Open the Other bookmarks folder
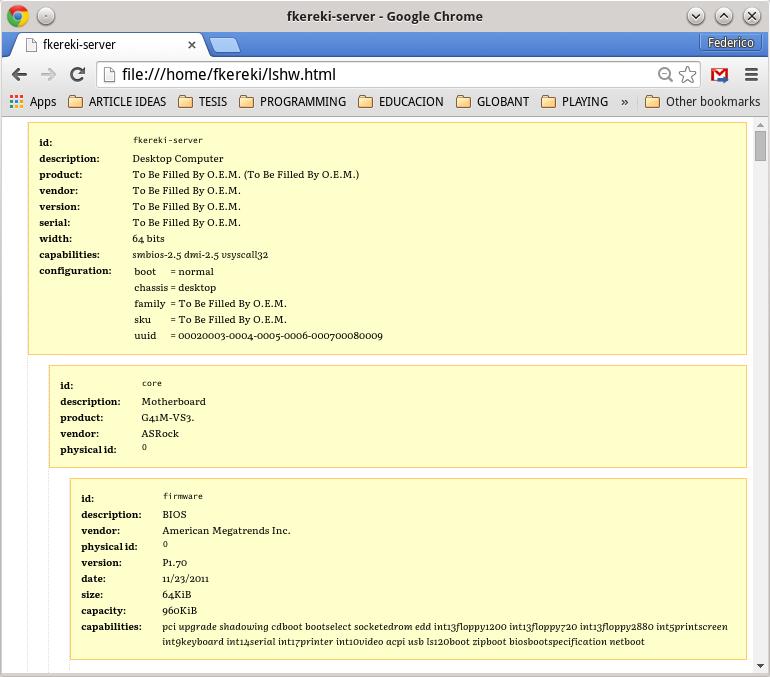Viewport: 770px width, 677px height. pyautogui.click(x=702, y=101)
